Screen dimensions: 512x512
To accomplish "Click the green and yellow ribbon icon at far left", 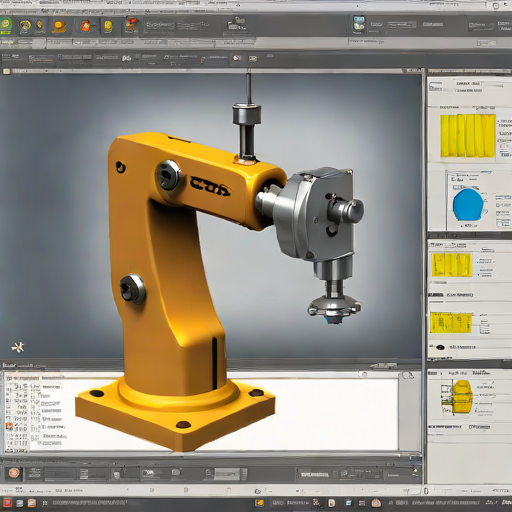I will [x=6, y=25].
